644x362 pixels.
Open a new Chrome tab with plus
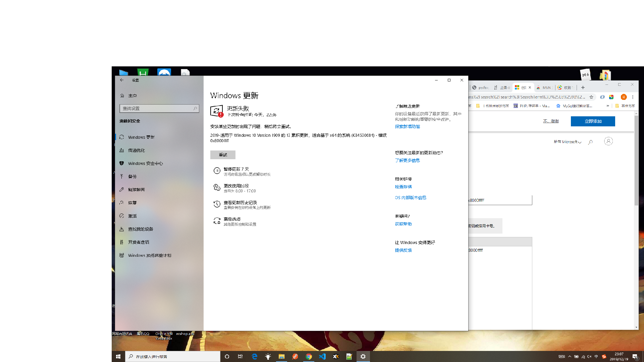coord(583,87)
